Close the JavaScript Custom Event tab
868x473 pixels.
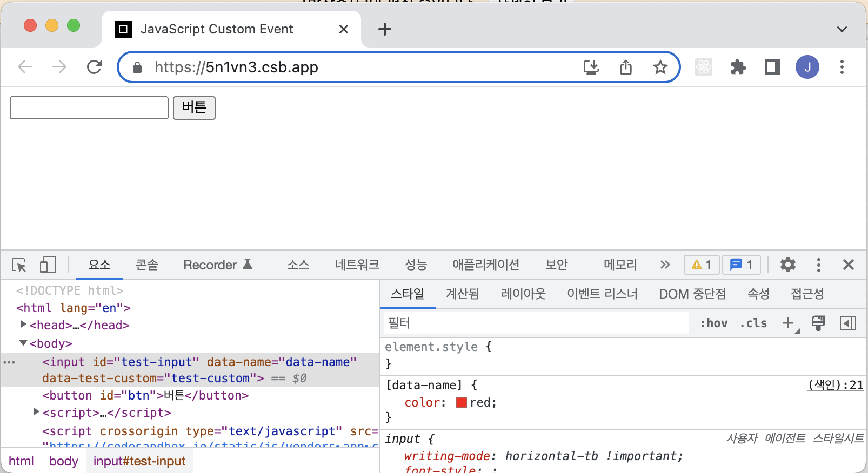click(344, 29)
